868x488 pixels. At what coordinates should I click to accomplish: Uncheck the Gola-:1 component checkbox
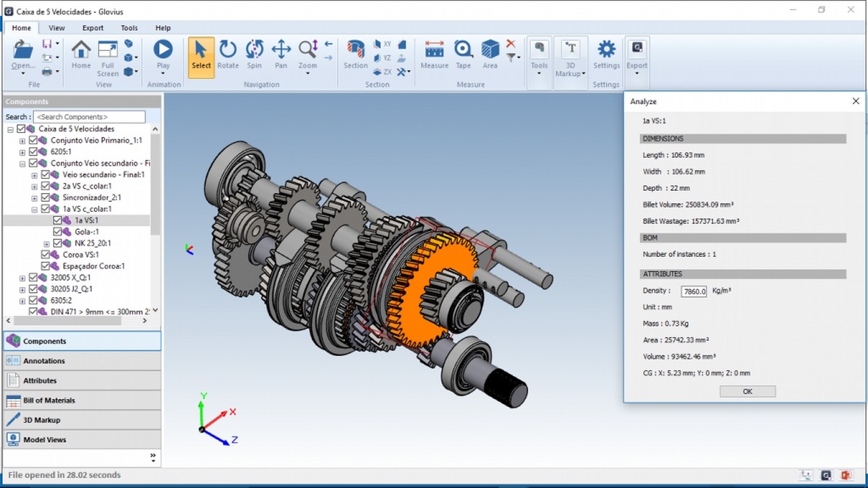point(58,232)
